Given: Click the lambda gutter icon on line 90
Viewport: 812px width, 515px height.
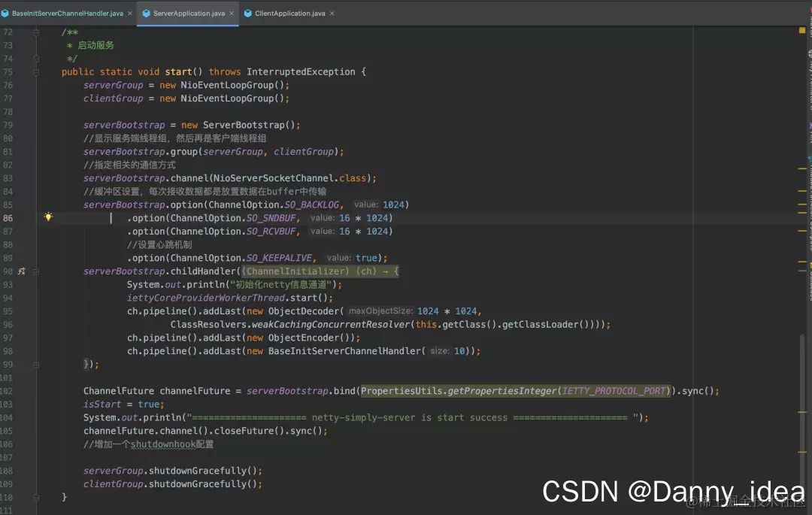Looking at the screenshot, I should (22, 271).
